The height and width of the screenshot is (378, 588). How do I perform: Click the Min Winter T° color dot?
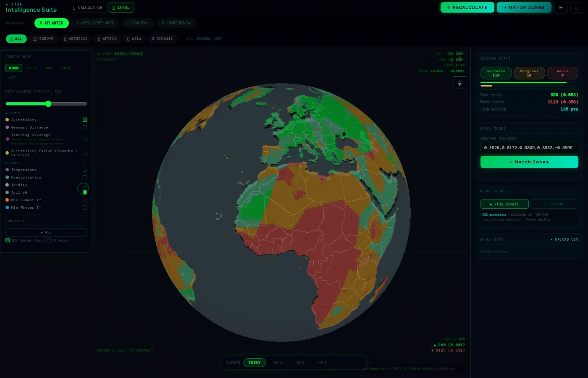pyautogui.click(x=7, y=207)
